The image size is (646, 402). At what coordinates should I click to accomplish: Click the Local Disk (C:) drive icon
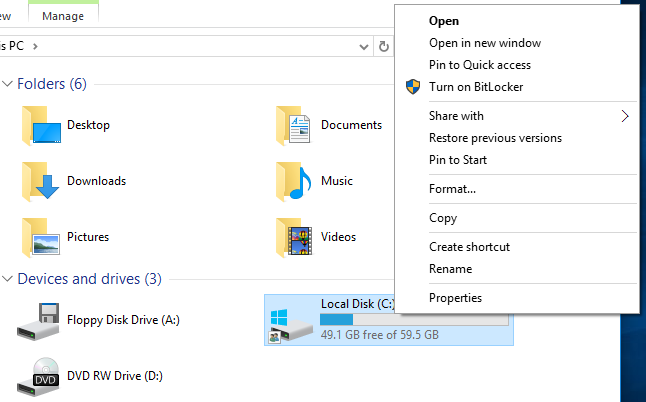pos(290,325)
